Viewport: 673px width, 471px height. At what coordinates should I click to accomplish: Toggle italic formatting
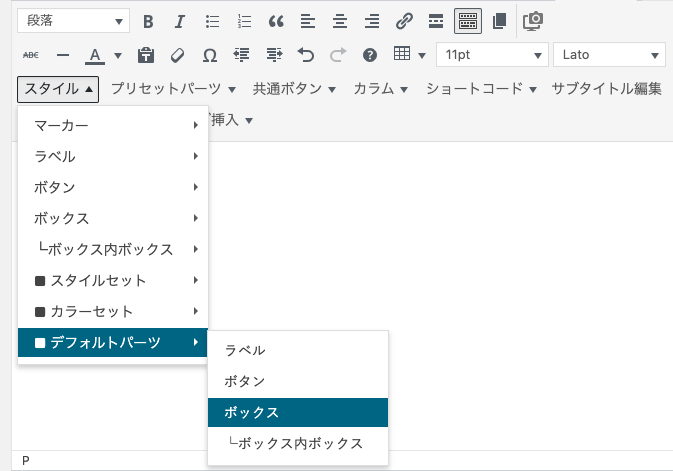(x=180, y=21)
